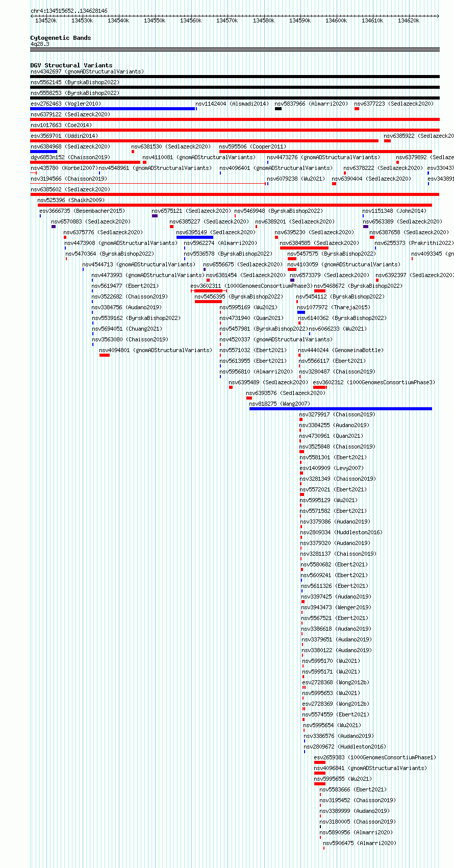Open the nsv4731940 (Quan2021) label
This screenshot has width=454, height=868.
(251, 318)
